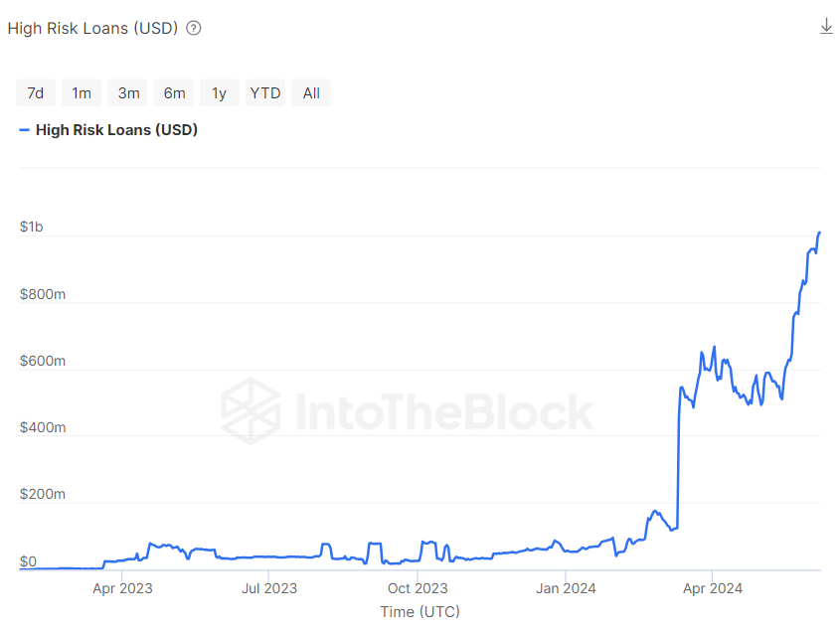The width and height of the screenshot is (840, 631).
Task: Toggle High Risk Loans legend series
Action: (x=116, y=129)
